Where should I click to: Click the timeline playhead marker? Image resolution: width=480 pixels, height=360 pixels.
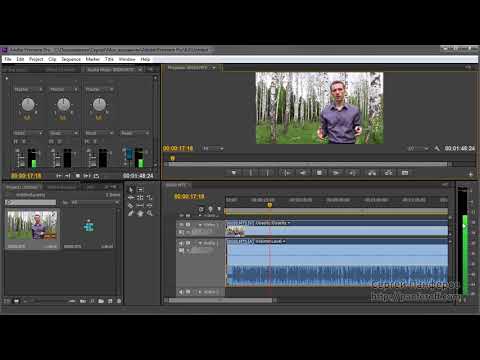pos(270,205)
